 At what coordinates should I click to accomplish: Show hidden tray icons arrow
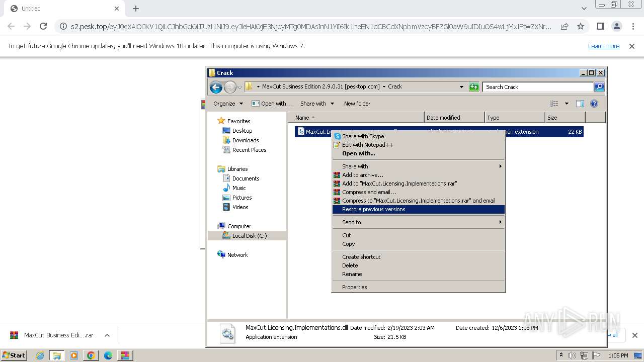(x=561, y=355)
